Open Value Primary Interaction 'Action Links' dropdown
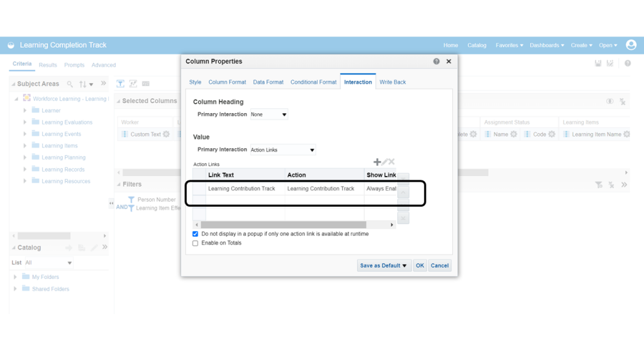Screen dimensions: 644x362 click(282, 150)
